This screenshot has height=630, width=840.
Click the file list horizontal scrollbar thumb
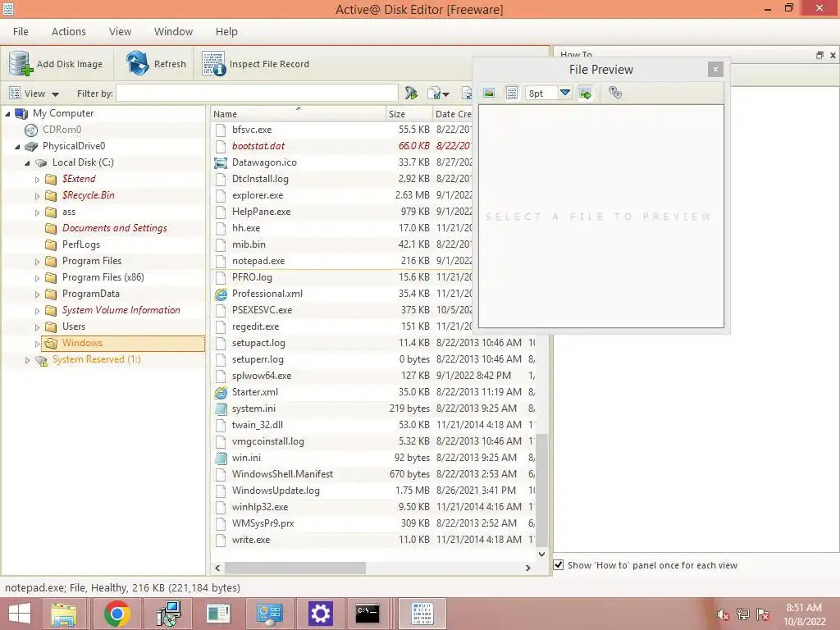coord(295,568)
